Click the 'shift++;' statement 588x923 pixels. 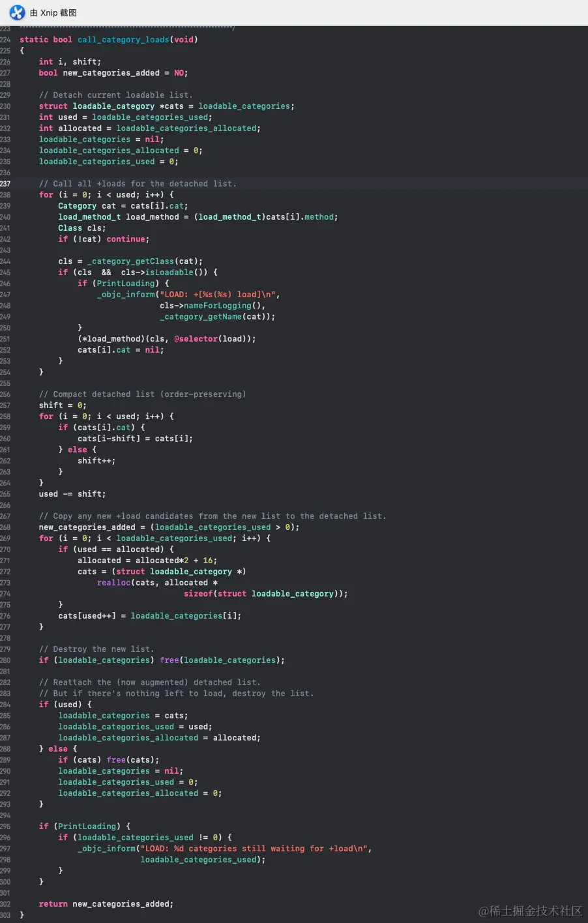coord(96,461)
